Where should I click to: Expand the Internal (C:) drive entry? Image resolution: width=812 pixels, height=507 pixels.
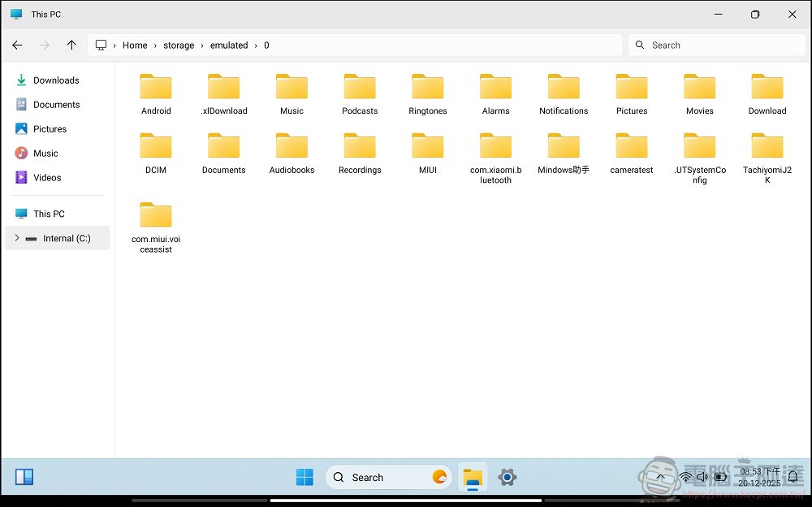click(16, 237)
